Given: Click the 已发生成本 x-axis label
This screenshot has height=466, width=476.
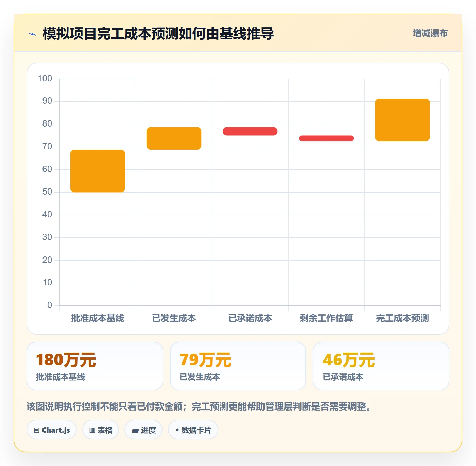Looking at the screenshot, I should pyautogui.click(x=174, y=318).
